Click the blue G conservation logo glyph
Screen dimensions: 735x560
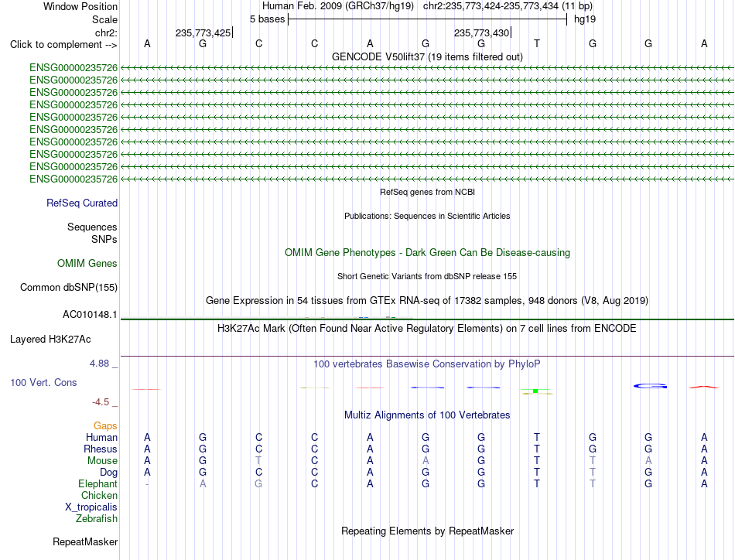[650, 386]
